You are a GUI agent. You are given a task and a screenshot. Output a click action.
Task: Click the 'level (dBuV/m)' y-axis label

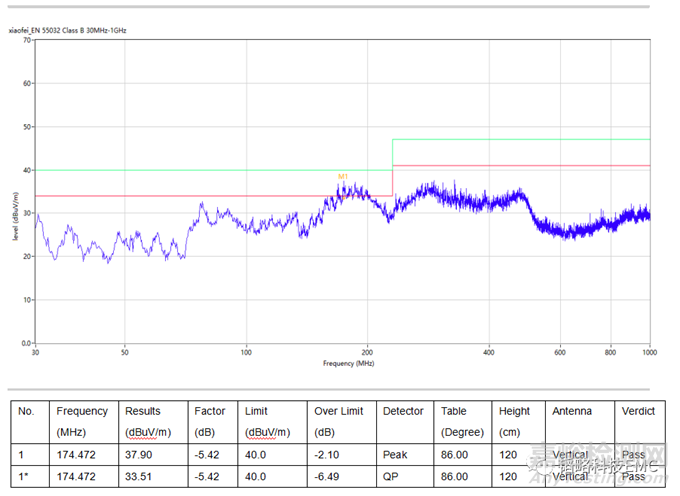(x=16, y=216)
